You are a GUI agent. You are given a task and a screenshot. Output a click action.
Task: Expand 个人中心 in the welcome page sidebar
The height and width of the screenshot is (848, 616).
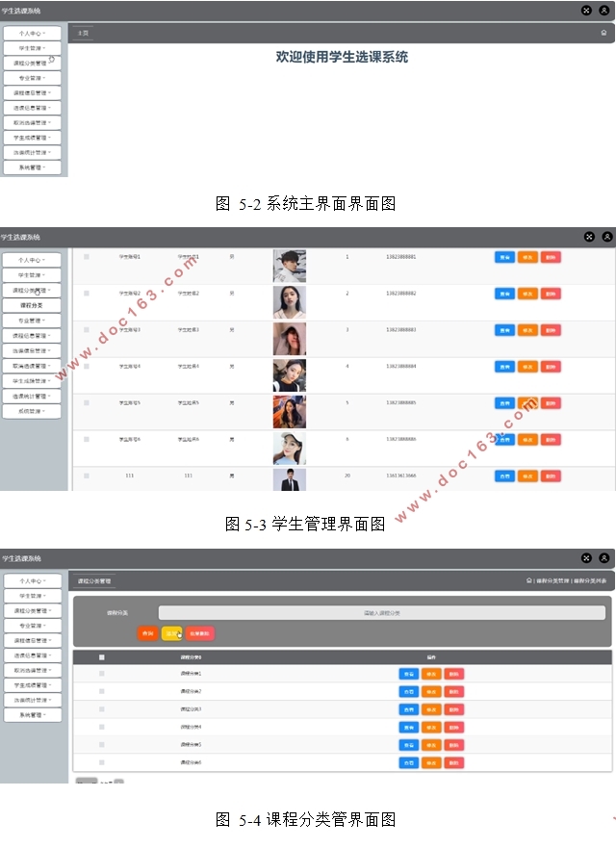click(x=33, y=33)
